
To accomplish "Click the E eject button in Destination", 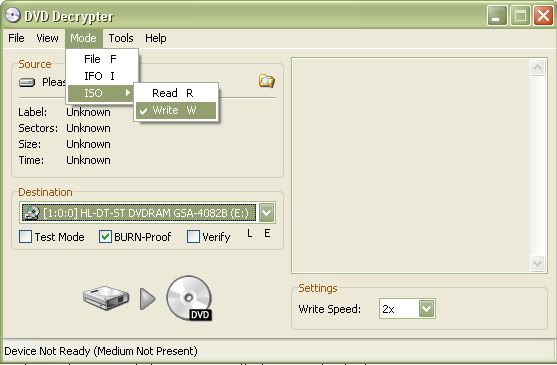I will point(267,234).
